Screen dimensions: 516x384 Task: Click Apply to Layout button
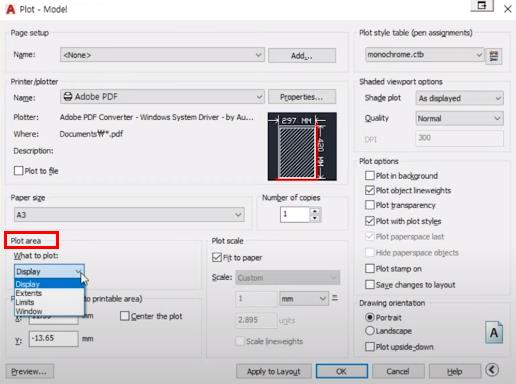(274, 371)
